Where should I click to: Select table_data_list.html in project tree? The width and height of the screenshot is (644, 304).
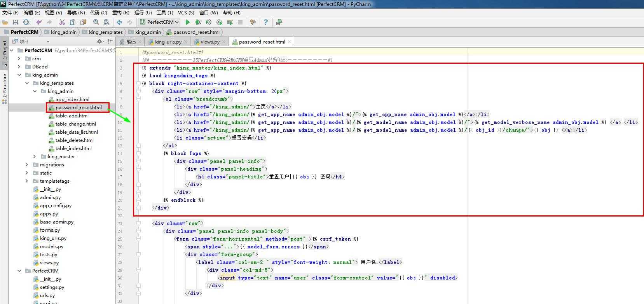77,132
